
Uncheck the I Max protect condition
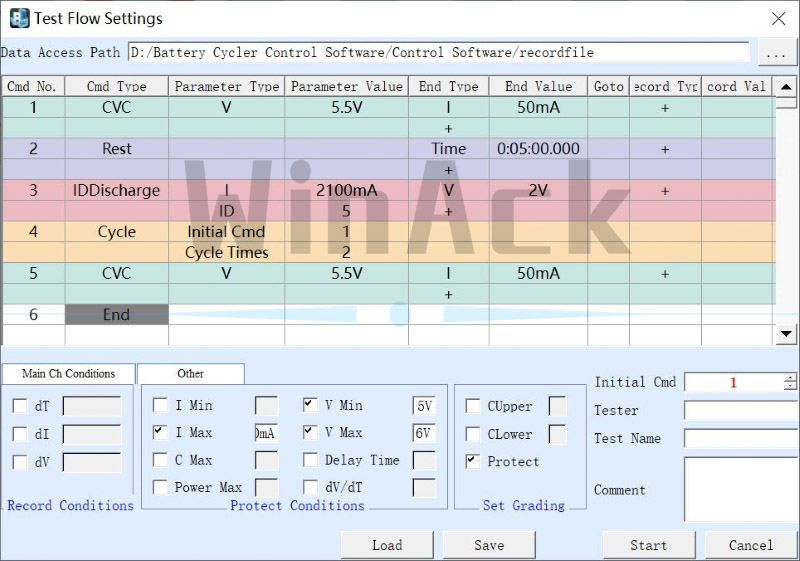(x=160, y=433)
